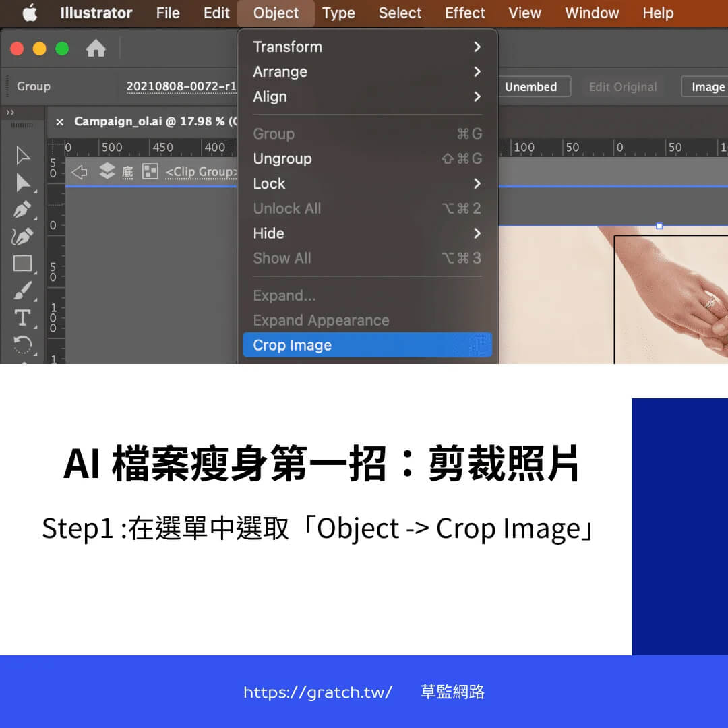Open the Effect menu
The height and width of the screenshot is (728, 728).
click(464, 13)
